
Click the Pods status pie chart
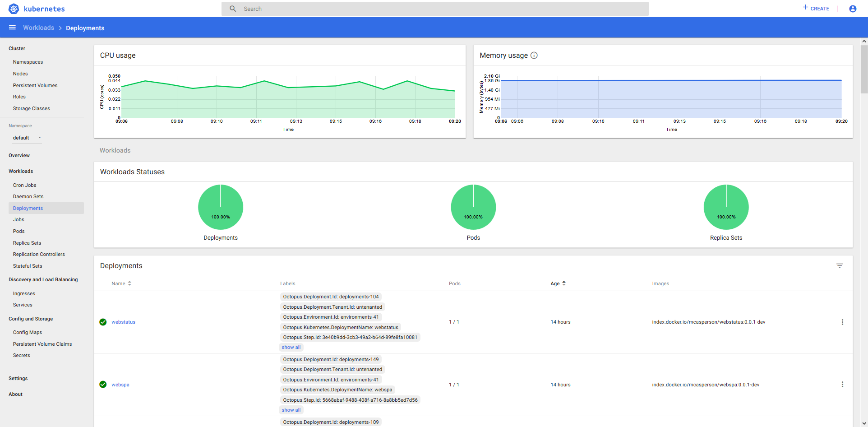click(473, 207)
